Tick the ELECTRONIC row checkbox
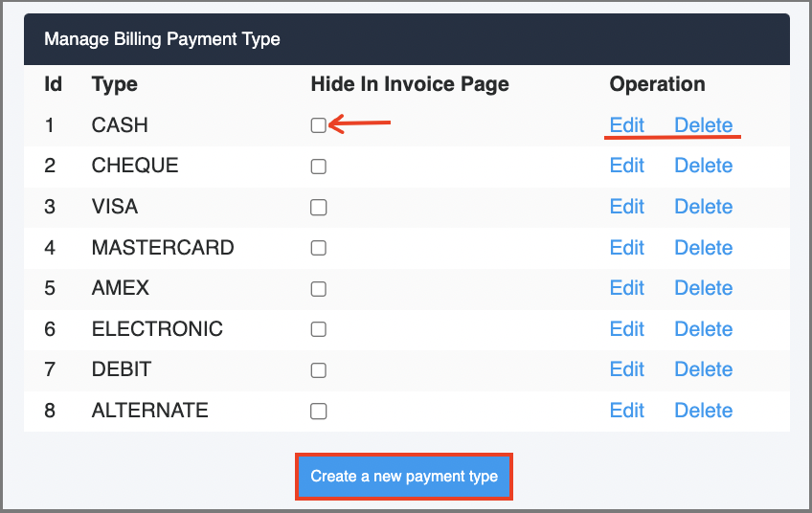 coord(319,329)
